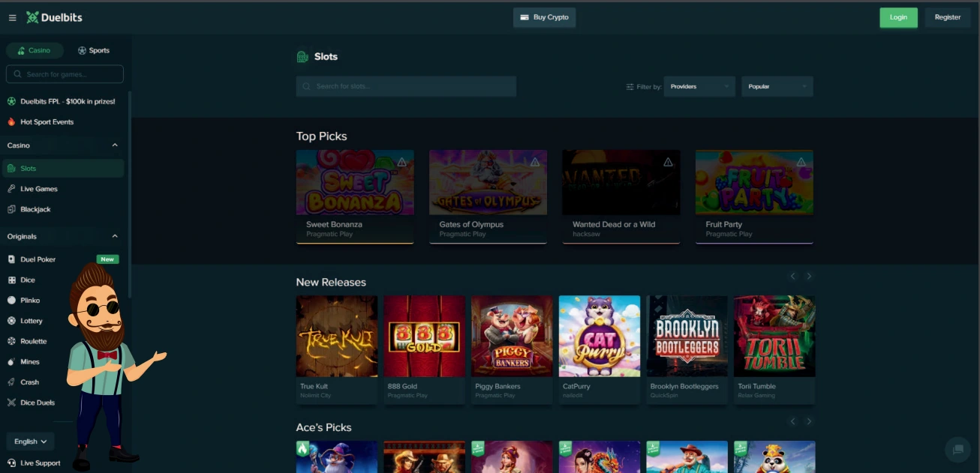Open the Fruit Party thumbnail

[x=754, y=183]
